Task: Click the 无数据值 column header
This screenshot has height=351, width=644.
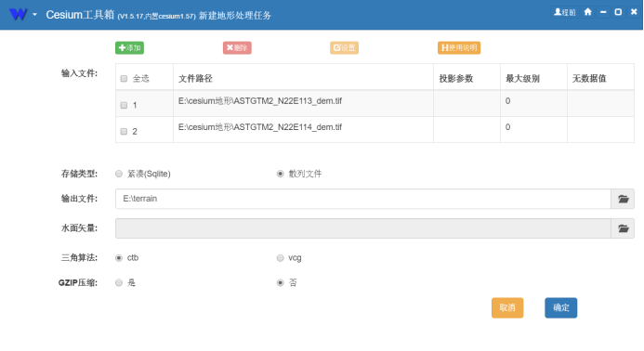Action: [x=601, y=77]
